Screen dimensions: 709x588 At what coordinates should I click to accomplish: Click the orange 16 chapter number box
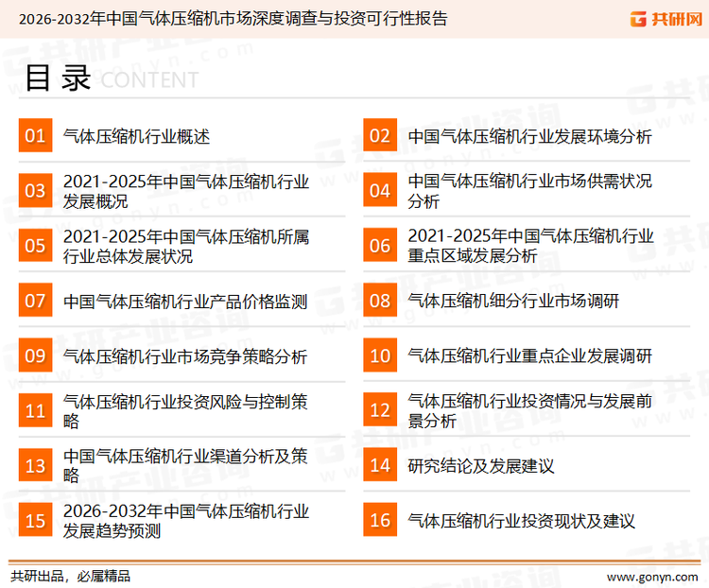point(380,520)
